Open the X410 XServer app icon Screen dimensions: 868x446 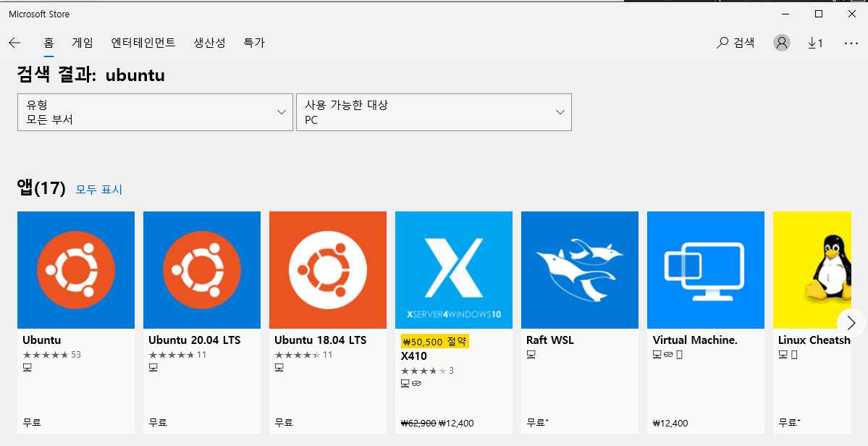454,270
